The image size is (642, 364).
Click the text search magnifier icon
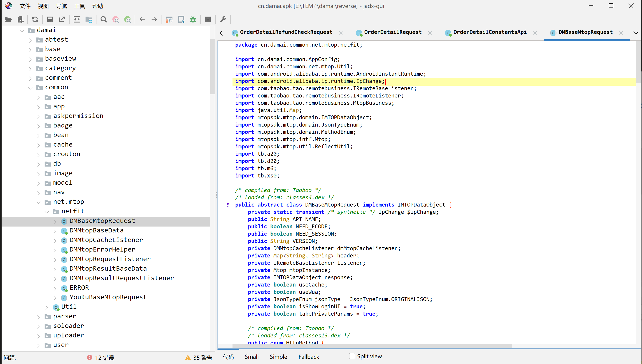pyautogui.click(x=104, y=20)
